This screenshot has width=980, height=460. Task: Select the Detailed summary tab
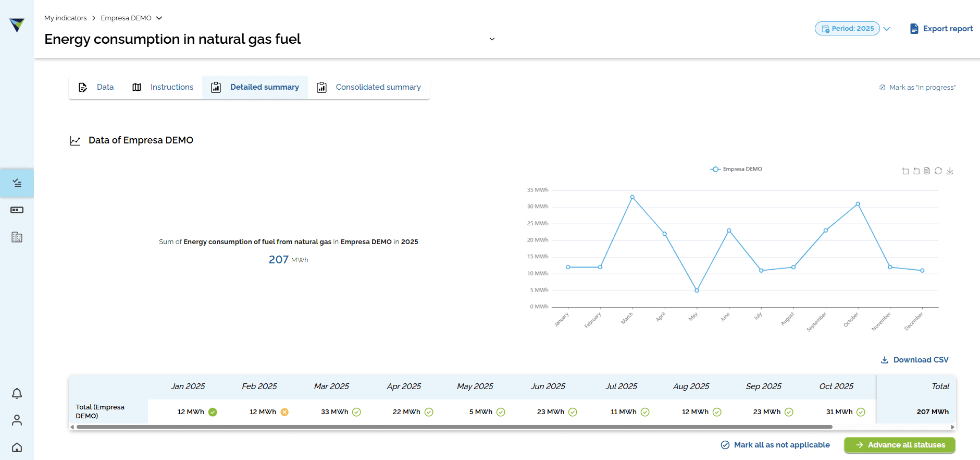click(255, 87)
